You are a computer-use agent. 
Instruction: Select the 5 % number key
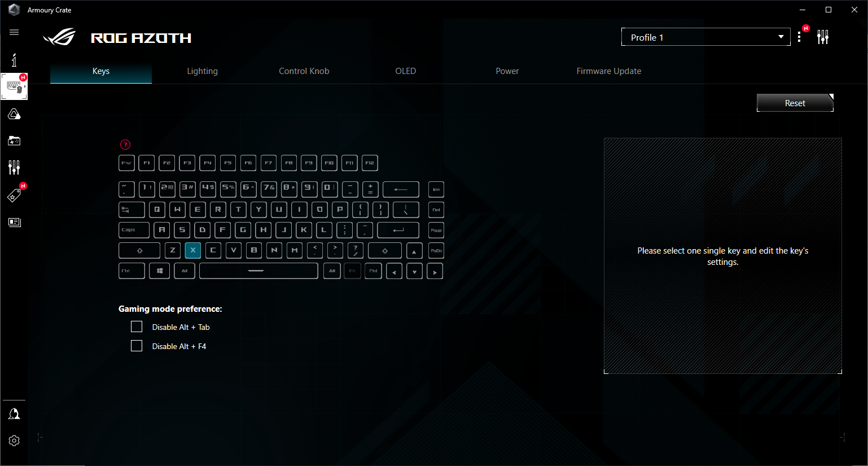[228, 189]
